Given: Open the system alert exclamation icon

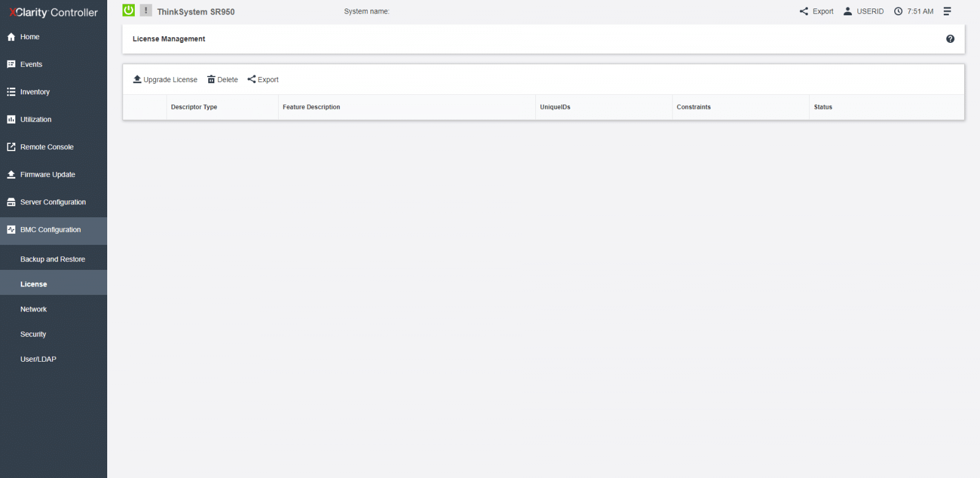Looking at the screenshot, I should click(x=146, y=10).
